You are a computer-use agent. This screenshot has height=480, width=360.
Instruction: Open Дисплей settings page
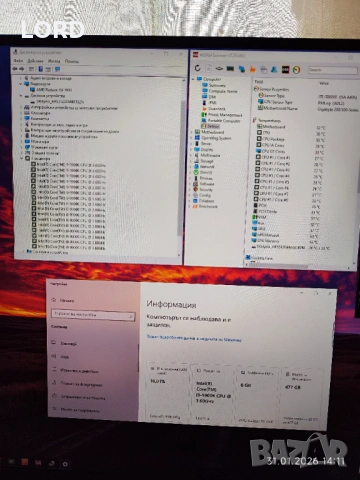coord(68,343)
